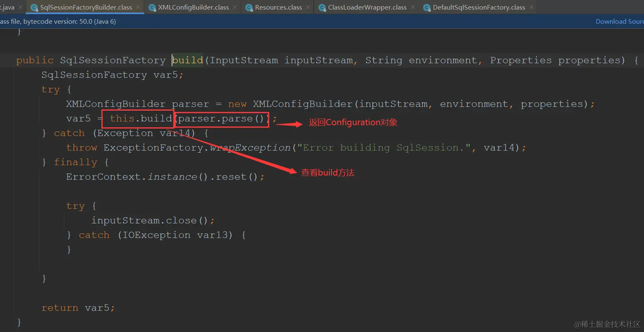644x332 pixels.
Task: Click 'Exception' in the catch (Exception var14) clause
Action: pos(125,133)
